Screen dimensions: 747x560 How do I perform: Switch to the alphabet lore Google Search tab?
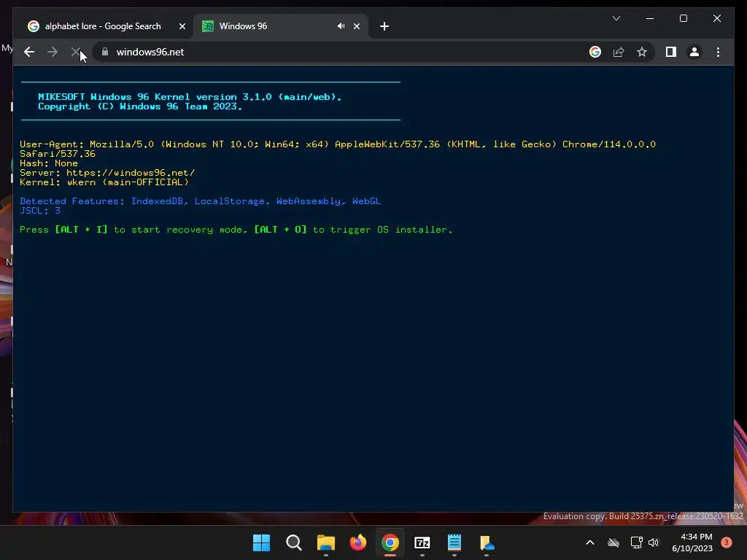pos(102,26)
